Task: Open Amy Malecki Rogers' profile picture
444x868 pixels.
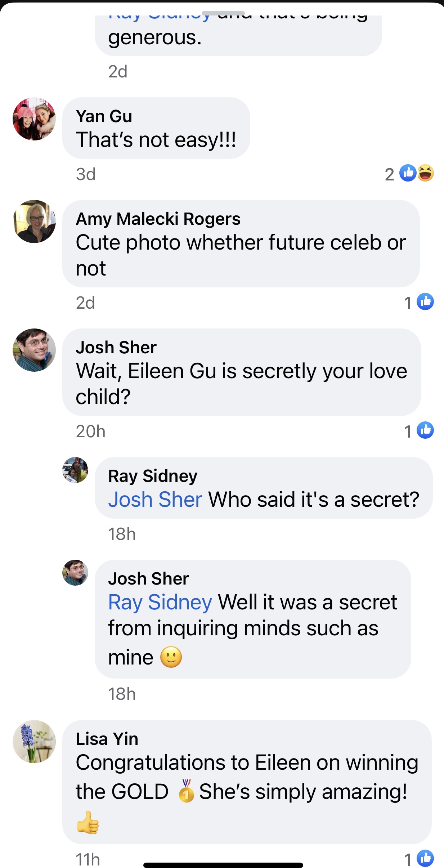Action: pos(34,222)
